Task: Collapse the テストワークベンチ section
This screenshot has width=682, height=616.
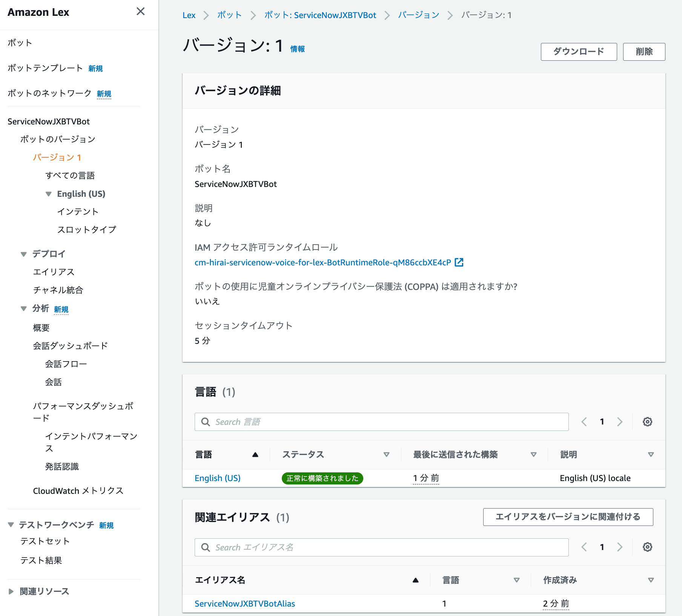Action: tap(11, 525)
